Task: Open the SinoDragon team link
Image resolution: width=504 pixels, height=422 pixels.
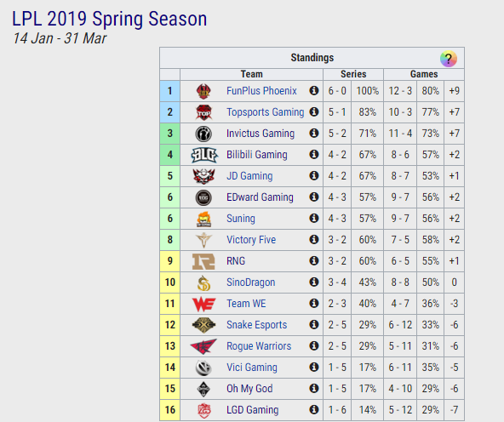Action: (250, 282)
